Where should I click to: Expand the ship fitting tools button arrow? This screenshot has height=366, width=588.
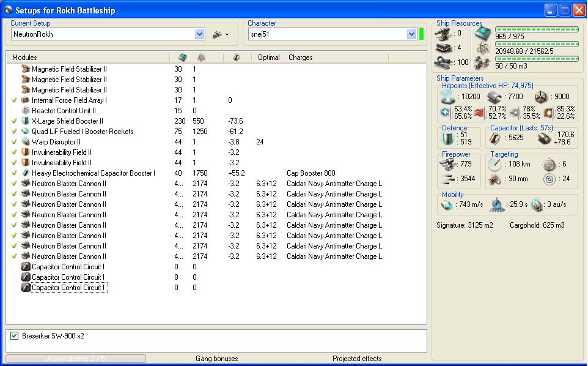[227, 34]
